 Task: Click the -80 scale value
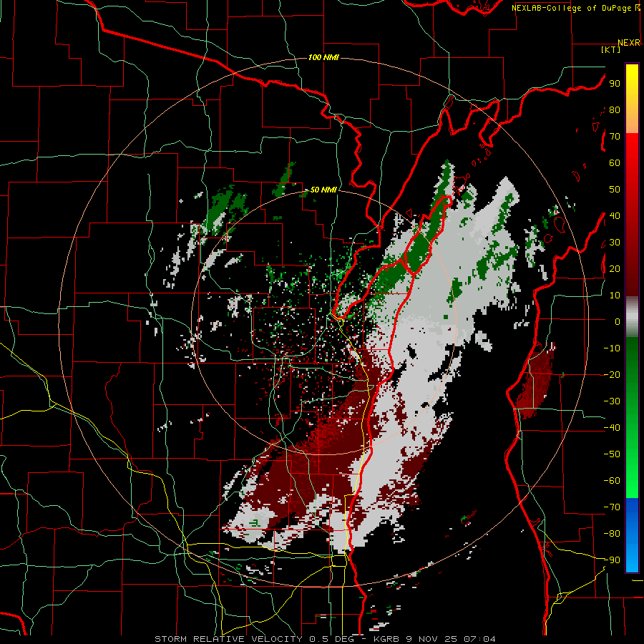coord(612,534)
